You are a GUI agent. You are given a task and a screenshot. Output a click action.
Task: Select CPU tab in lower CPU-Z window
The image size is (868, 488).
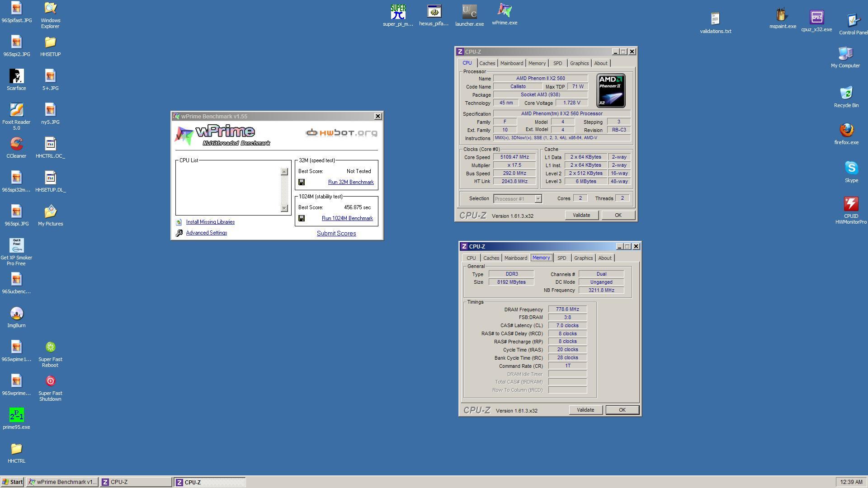click(x=471, y=258)
